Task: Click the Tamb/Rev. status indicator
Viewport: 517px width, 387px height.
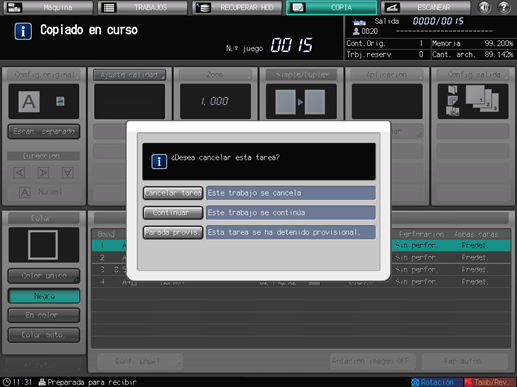Action: click(490, 382)
